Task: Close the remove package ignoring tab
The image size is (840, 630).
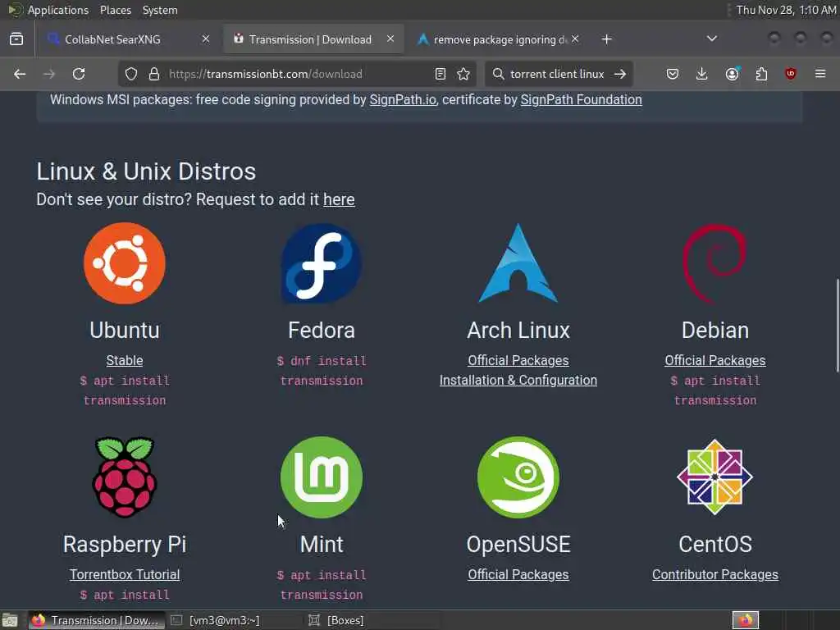Action: coord(575,39)
